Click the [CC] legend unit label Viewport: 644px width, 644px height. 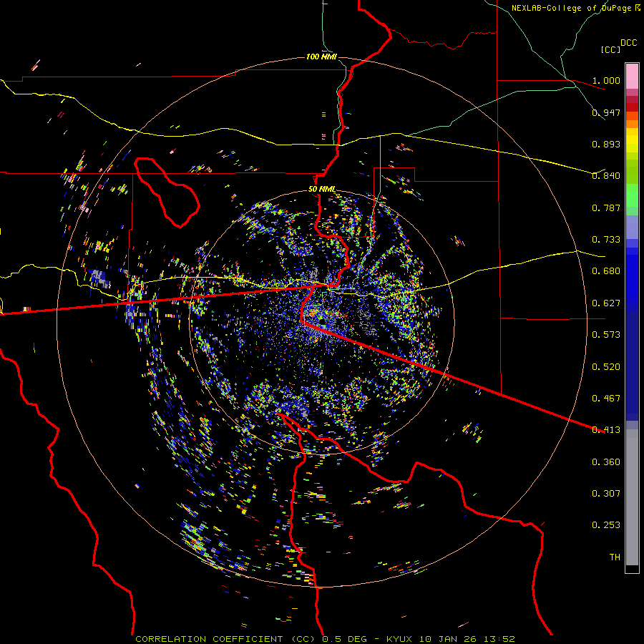click(611, 49)
